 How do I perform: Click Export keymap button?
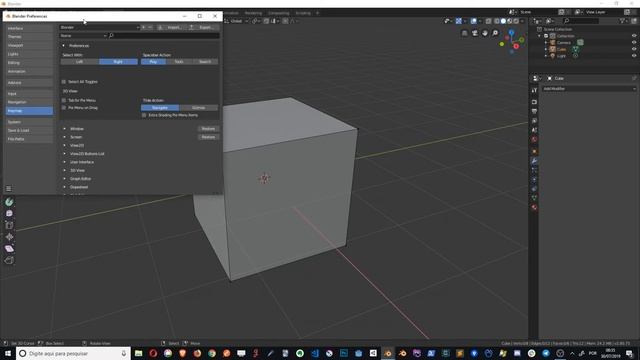[203, 27]
